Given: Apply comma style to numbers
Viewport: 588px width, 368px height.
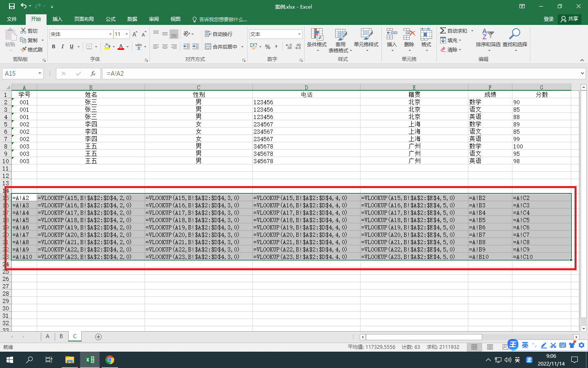Looking at the screenshot, I should 276,47.
